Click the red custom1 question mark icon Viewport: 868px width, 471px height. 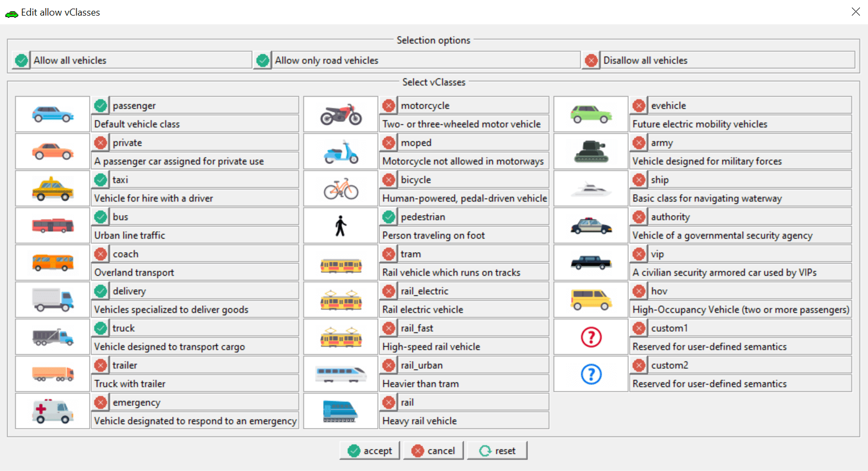point(591,337)
